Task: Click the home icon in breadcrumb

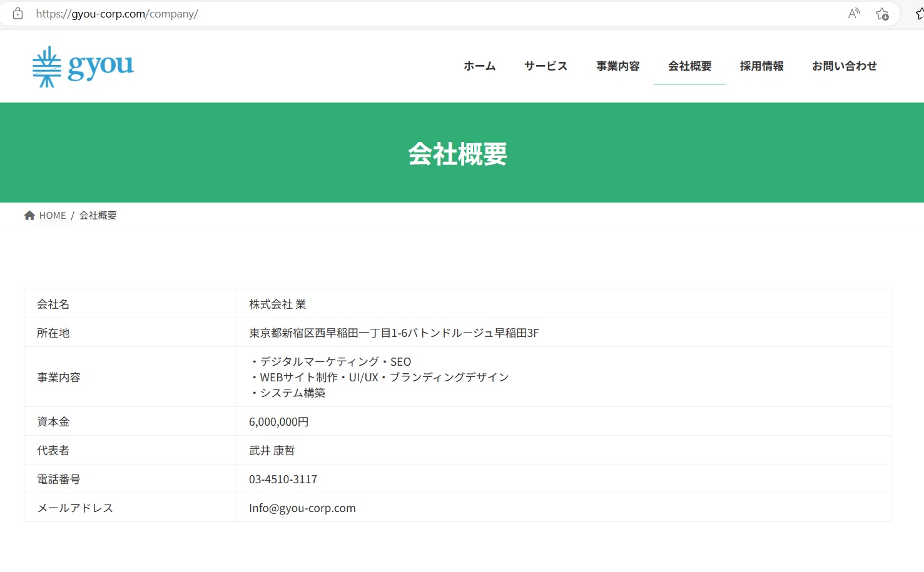Action: pos(29,216)
